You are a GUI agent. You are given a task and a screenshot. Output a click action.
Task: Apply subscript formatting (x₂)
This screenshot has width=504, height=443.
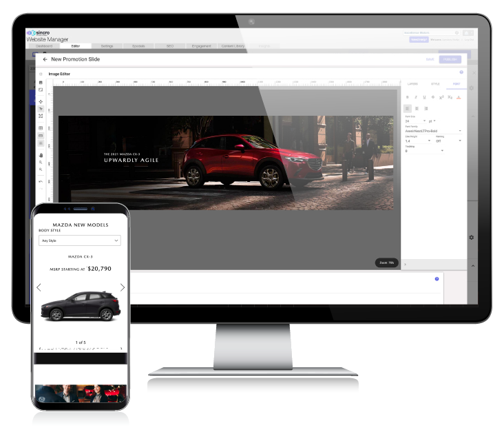click(450, 97)
